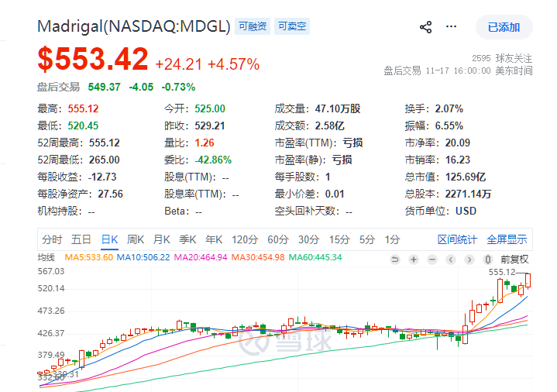
Task: Click the 最低 value 520.45
Action: click(83, 126)
